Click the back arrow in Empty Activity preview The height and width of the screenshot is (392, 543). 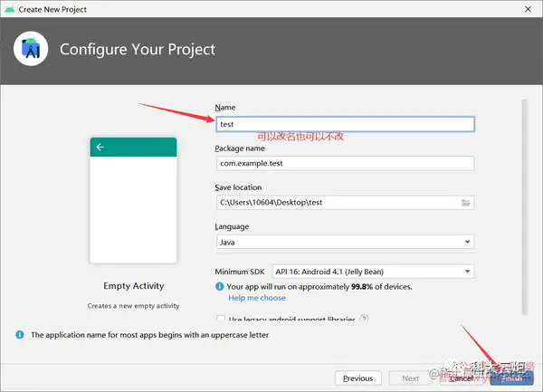(x=100, y=148)
